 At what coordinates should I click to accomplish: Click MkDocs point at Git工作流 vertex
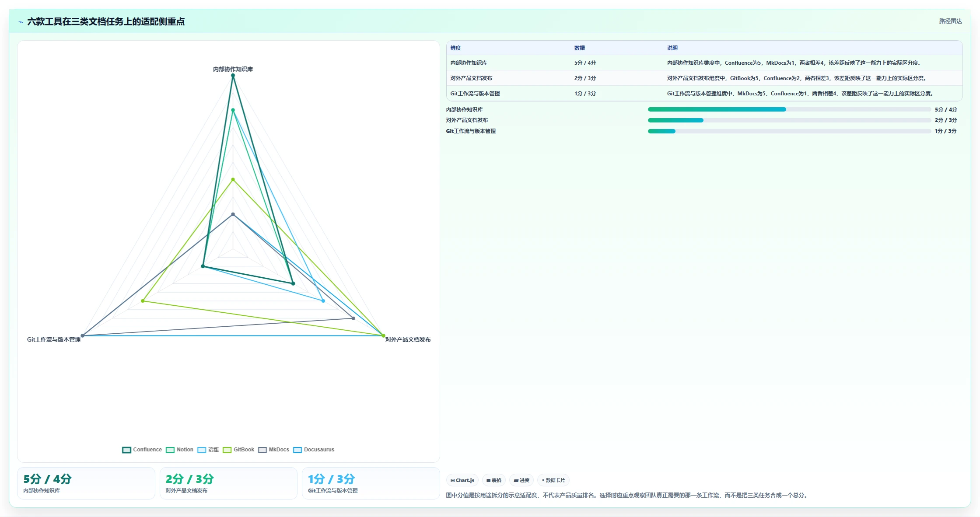[82, 335]
